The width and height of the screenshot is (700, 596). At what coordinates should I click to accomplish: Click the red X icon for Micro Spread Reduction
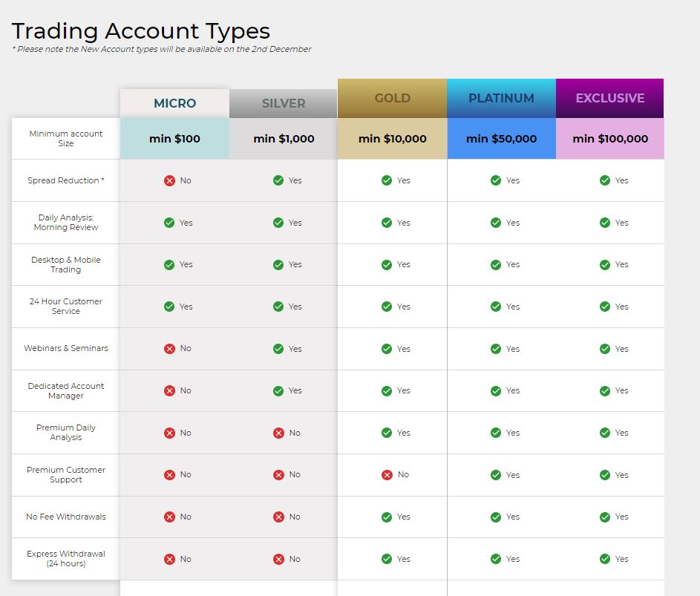click(169, 180)
